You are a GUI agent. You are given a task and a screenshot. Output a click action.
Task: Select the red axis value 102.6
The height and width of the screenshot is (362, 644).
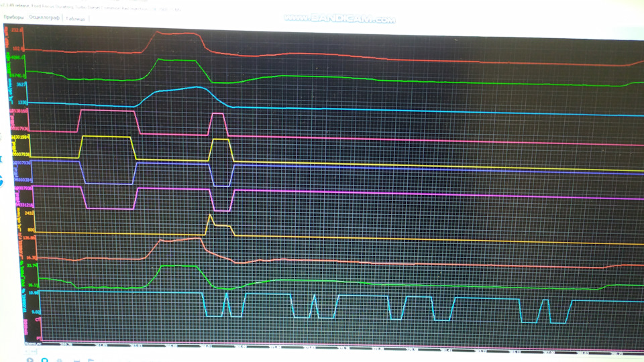coord(19,48)
